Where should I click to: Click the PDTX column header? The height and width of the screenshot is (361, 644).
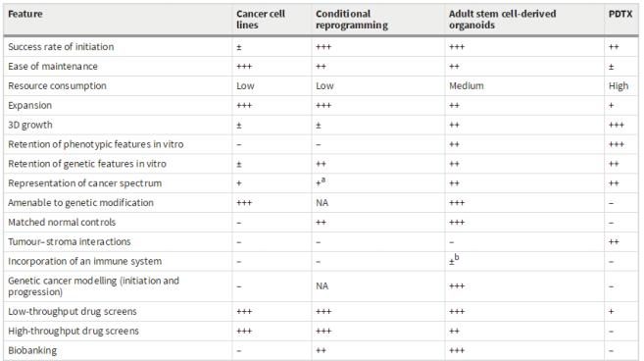click(620, 14)
